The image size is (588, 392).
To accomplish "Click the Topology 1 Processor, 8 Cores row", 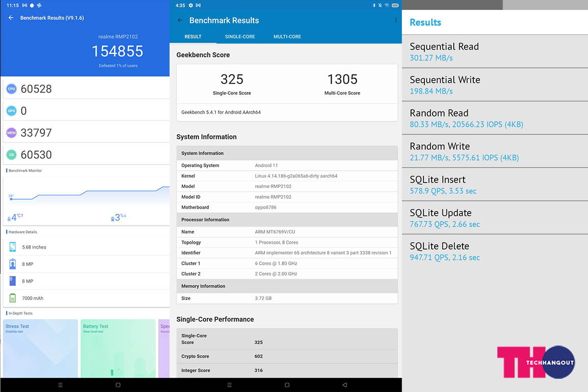I will [287, 242].
